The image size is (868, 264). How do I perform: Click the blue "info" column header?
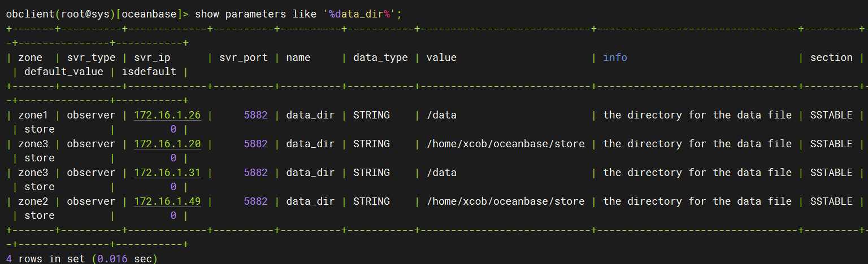(615, 58)
